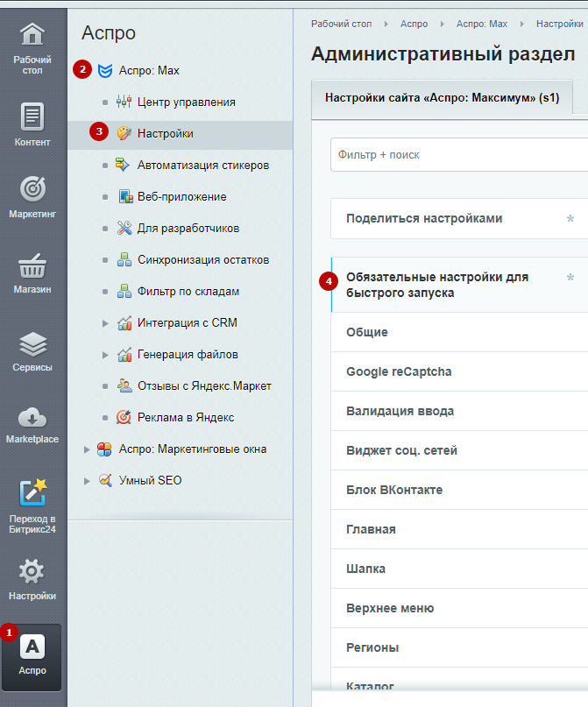
Task: Select tab Настройки сайта «Аспро: Максимум» (s1)
Action: click(442, 97)
